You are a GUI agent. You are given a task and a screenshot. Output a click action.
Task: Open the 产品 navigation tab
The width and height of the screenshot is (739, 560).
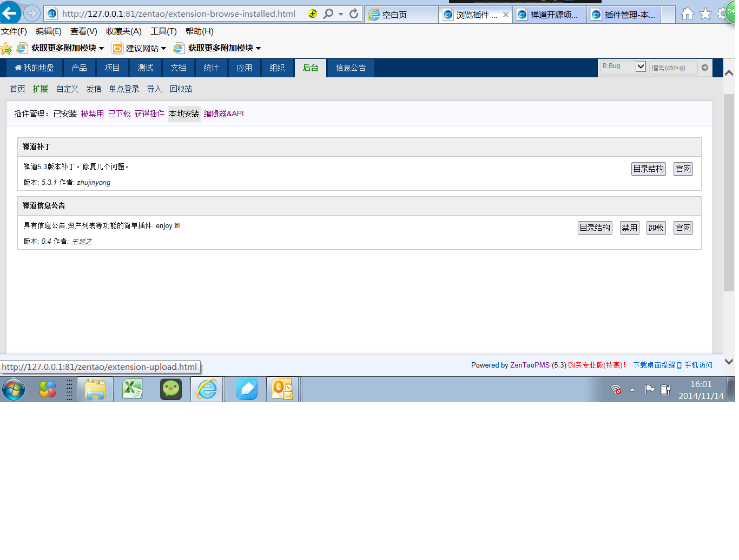(79, 68)
